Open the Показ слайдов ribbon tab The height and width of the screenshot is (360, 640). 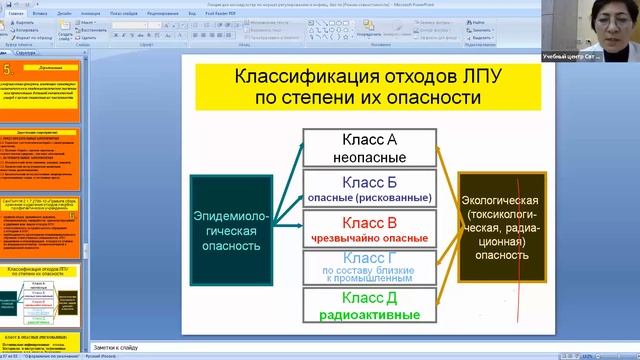click(x=124, y=13)
